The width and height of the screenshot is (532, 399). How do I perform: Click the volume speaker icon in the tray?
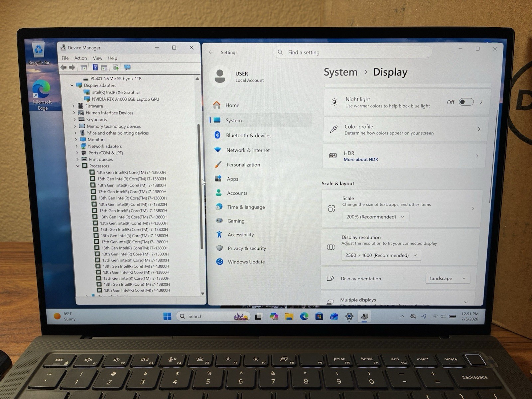click(x=443, y=317)
